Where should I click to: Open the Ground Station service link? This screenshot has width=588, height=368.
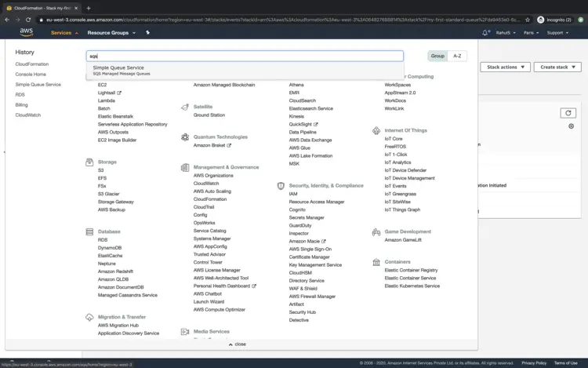tap(209, 115)
